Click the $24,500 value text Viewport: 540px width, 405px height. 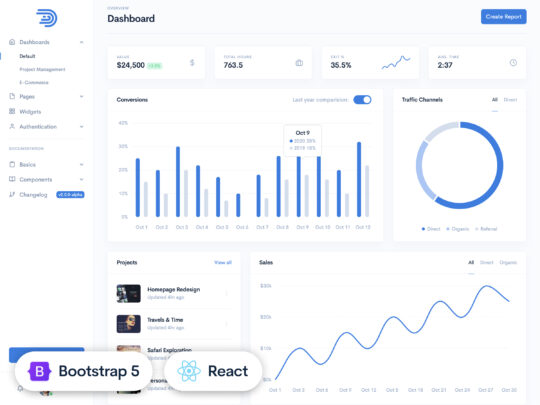131,65
